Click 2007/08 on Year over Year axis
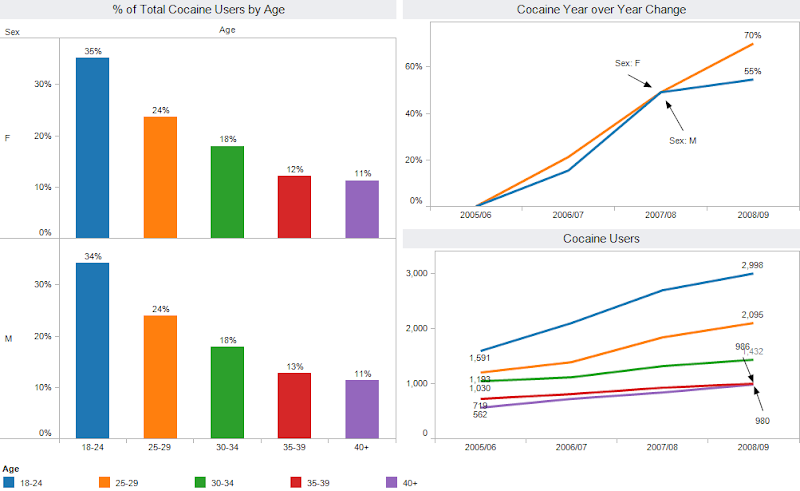Image resolution: width=800 pixels, height=491 pixels. (x=661, y=215)
